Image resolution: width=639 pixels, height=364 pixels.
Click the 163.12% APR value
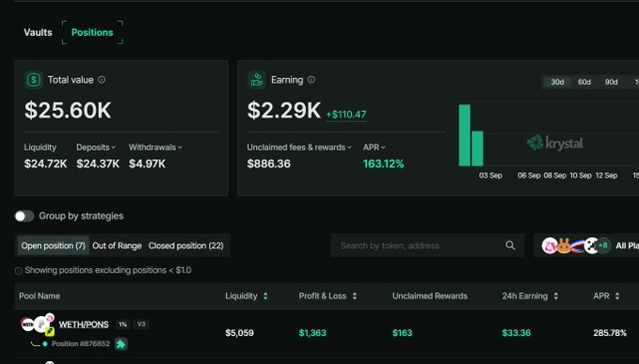[383, 164]
